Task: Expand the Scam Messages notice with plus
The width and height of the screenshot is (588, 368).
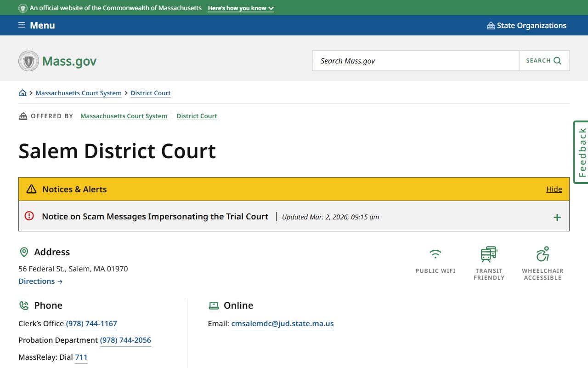Action: (557, 217)
